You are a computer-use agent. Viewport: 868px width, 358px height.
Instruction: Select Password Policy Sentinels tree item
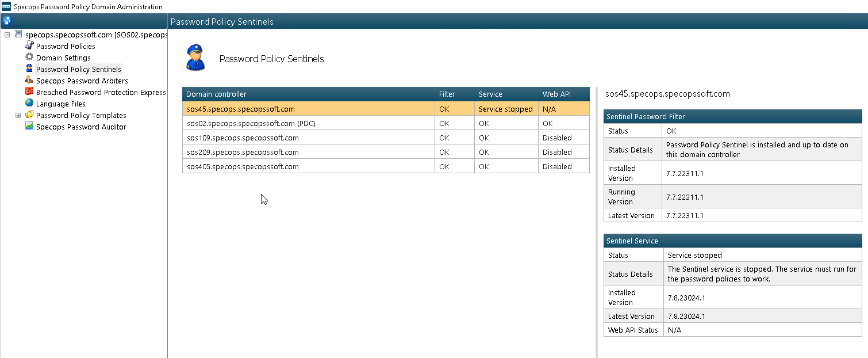(79, 69)
